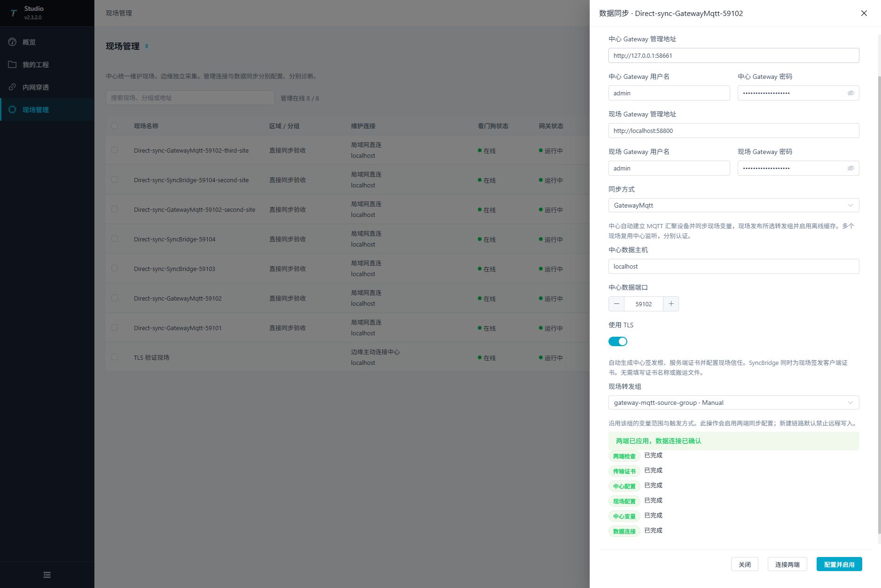Click the 中心 Gateway 用户名 field

pos(669,93)
